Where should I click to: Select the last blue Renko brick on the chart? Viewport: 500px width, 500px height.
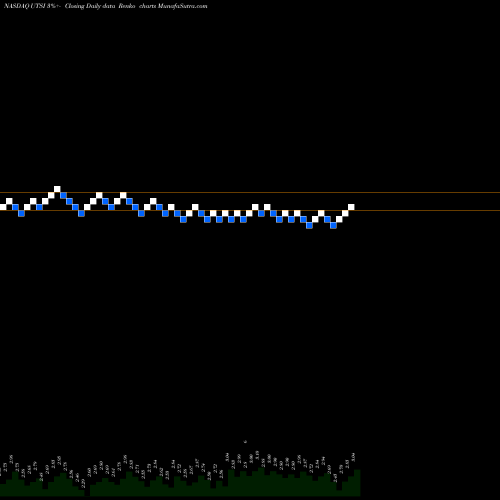coord(333,225)
